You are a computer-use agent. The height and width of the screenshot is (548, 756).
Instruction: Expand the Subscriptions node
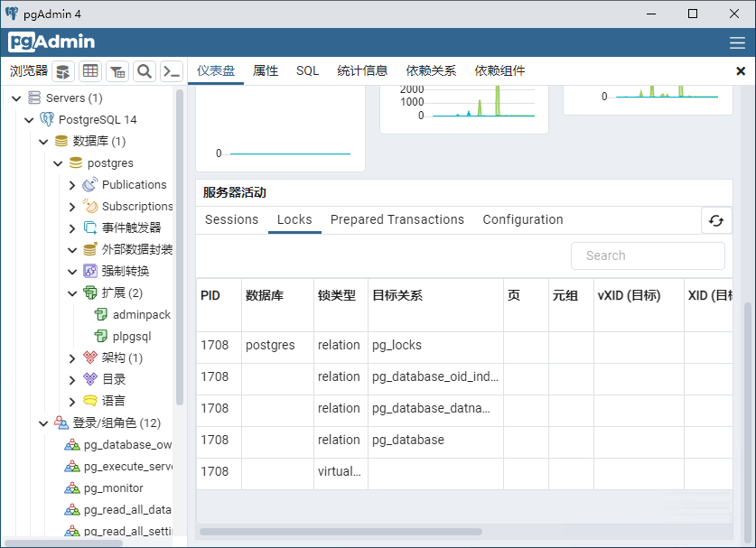pos(72,207)
